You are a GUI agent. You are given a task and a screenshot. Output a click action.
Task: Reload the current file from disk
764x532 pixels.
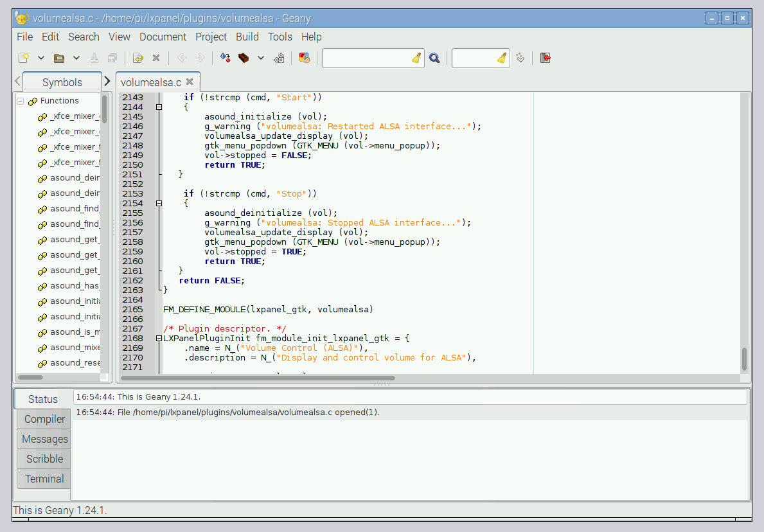138,58
